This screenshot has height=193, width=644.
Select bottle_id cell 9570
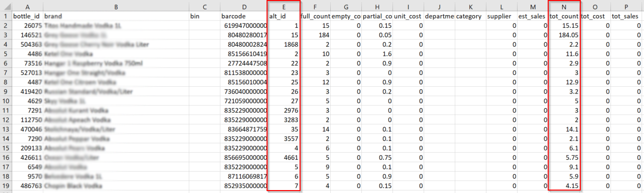[27, 176]
